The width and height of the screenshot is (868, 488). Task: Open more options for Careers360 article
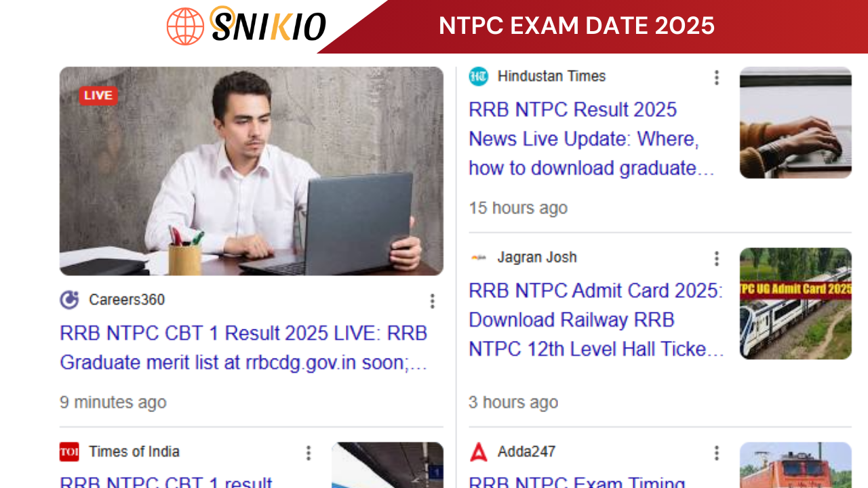pyautogui.click(x=432, y=301)
